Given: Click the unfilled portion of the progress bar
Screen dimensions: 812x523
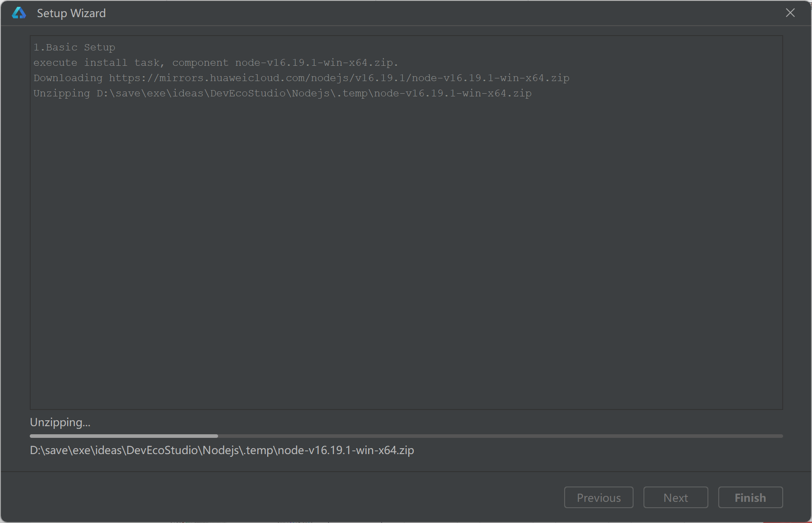Looking at the screenshot, I should (x=500, y=436).
